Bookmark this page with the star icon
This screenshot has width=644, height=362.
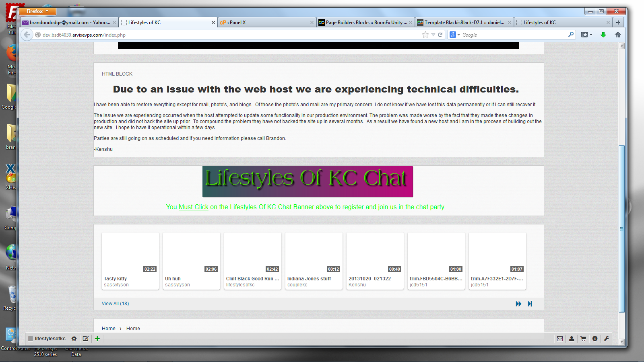click(425, 35)
